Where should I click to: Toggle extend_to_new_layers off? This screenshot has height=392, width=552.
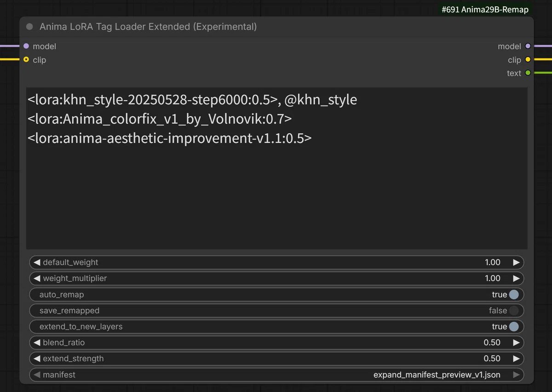(514, 326)
